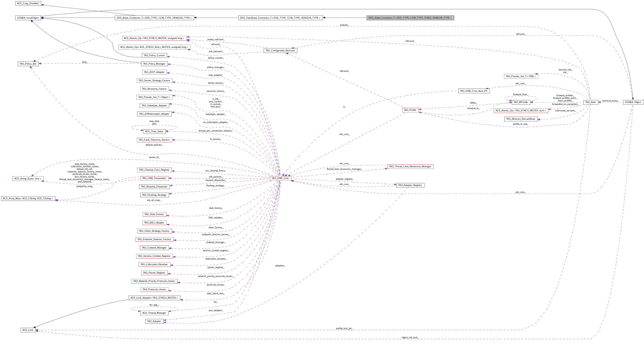Open the TAO_Profile class node
Viewport: 644px width, 344px height.
410,110
